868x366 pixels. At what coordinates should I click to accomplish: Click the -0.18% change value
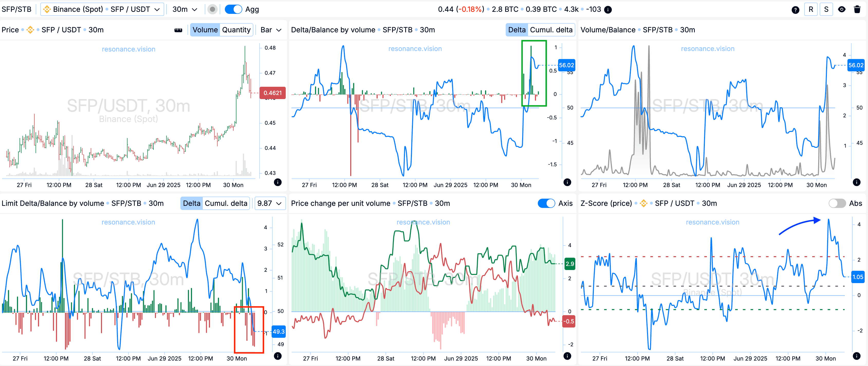coord(470,9)
